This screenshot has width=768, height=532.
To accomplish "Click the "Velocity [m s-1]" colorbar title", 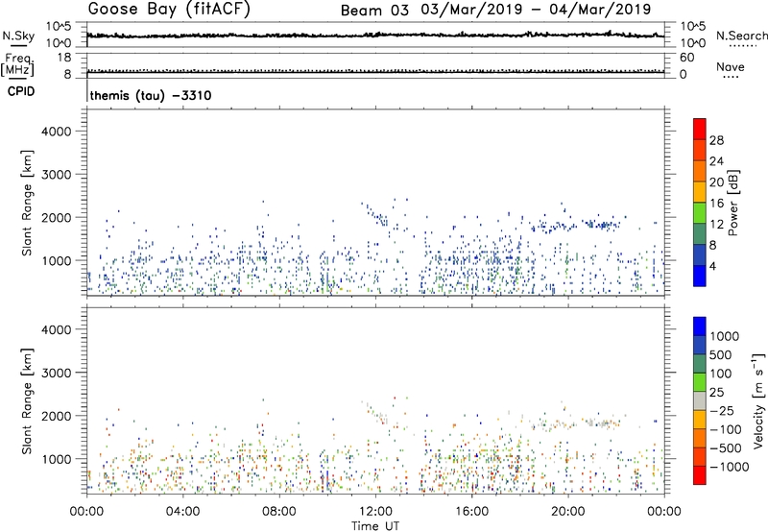I will pos(758,400).
